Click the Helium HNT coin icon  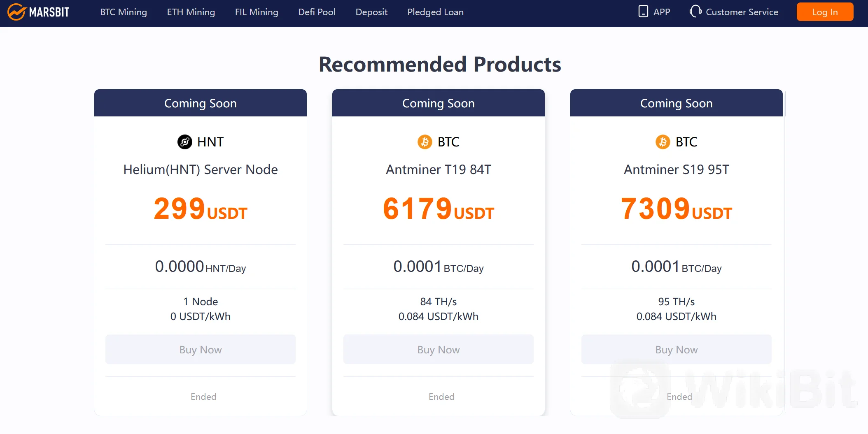(185, 142)
